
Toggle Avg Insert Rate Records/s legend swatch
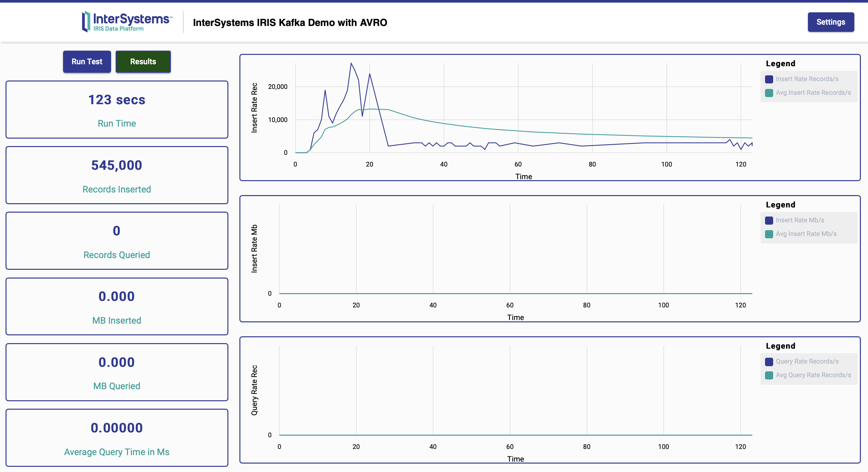[x=769, y=93]
